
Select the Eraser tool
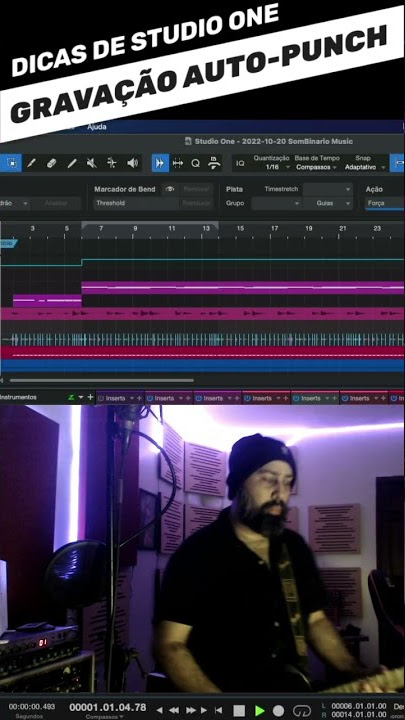(x=51, y=163)
